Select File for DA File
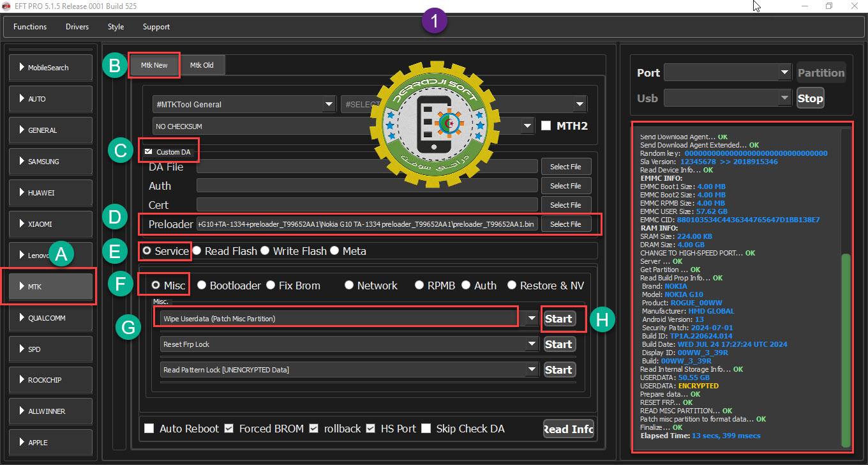Viewport: 868px width, 465px height. coord(565,167)
